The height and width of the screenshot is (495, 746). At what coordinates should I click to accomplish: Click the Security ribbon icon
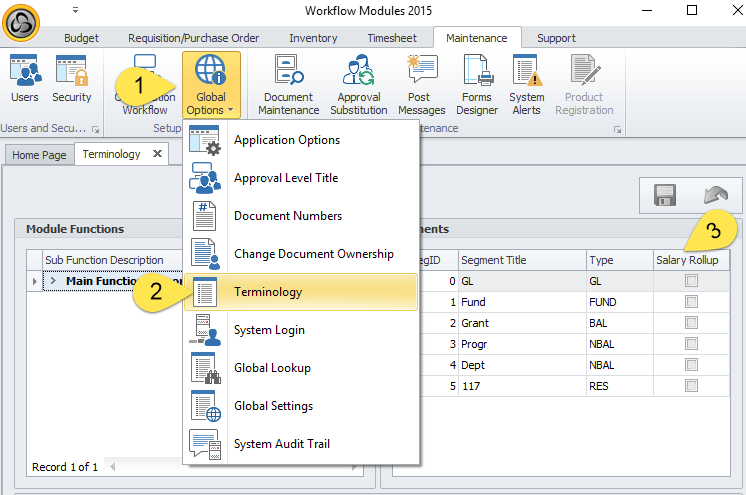pyautogui.click(x=71, y=79)
